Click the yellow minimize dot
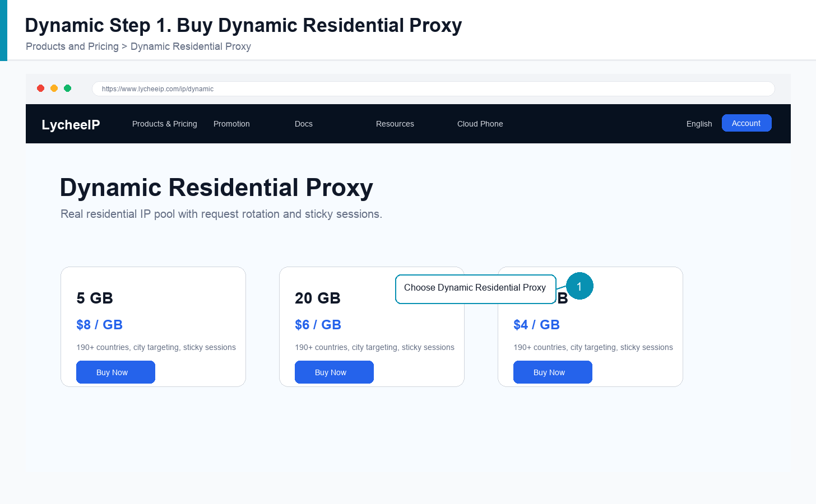Image resolution: width=816 pixels, height=504 pixels. tap(54, 88)
